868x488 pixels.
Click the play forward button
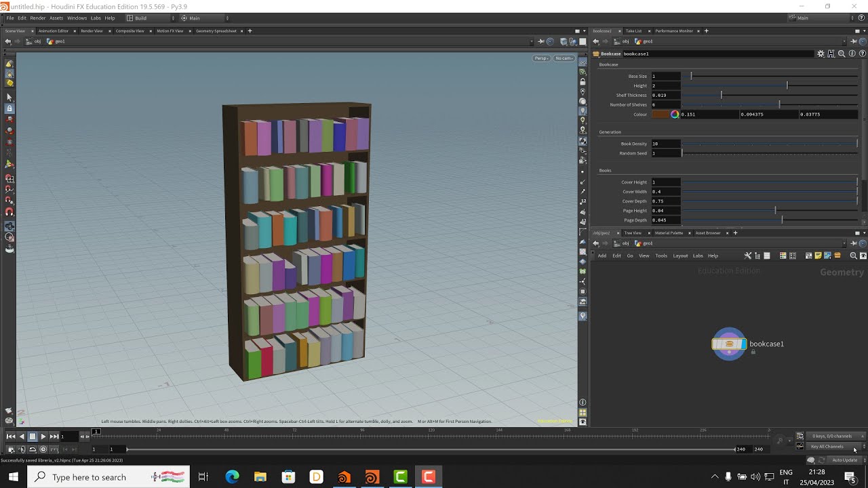[x=43, y=437]
